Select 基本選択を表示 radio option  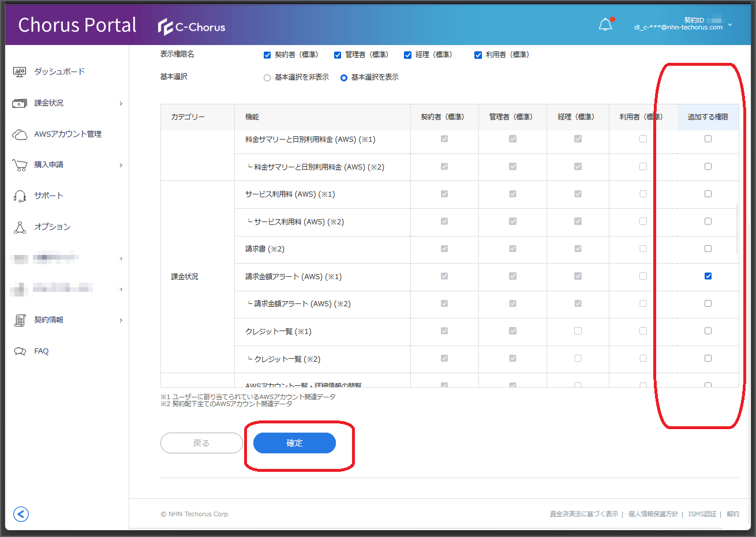343,77
